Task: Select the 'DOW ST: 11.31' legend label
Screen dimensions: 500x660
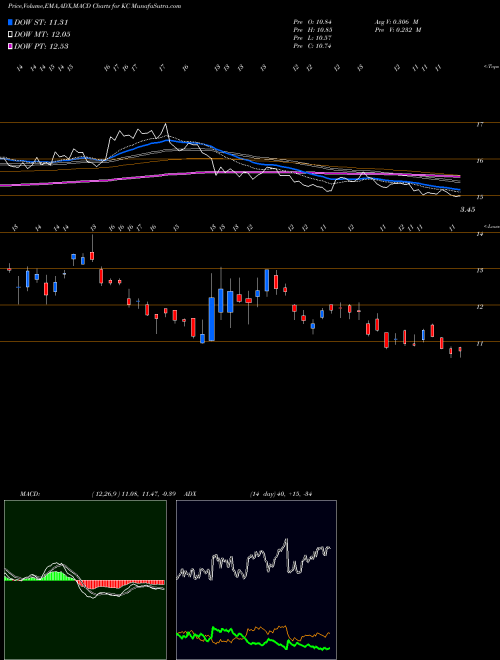Action: (41, 22)
